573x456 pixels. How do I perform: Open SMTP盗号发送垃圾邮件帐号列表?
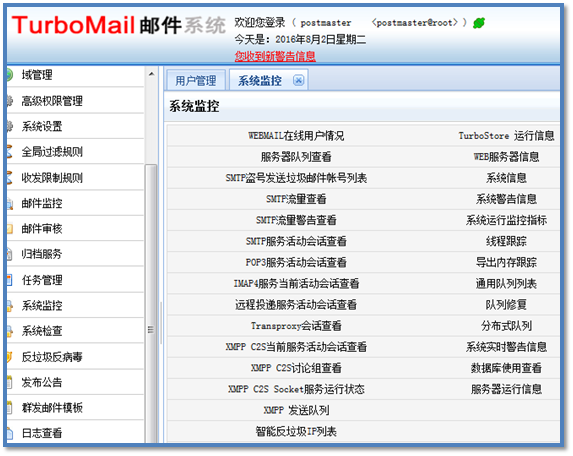(296, 178)
